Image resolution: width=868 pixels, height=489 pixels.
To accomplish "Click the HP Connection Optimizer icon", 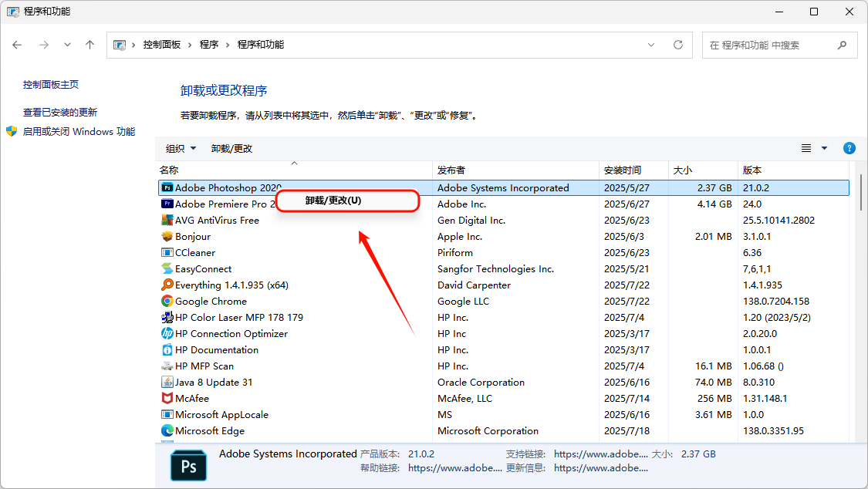I will click(x=167, y=333).
